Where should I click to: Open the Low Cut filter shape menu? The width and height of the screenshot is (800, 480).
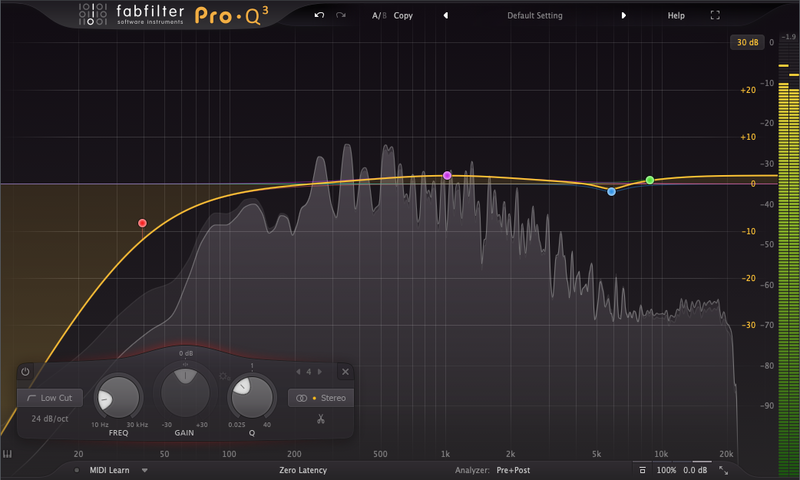(x=50, y=398)
